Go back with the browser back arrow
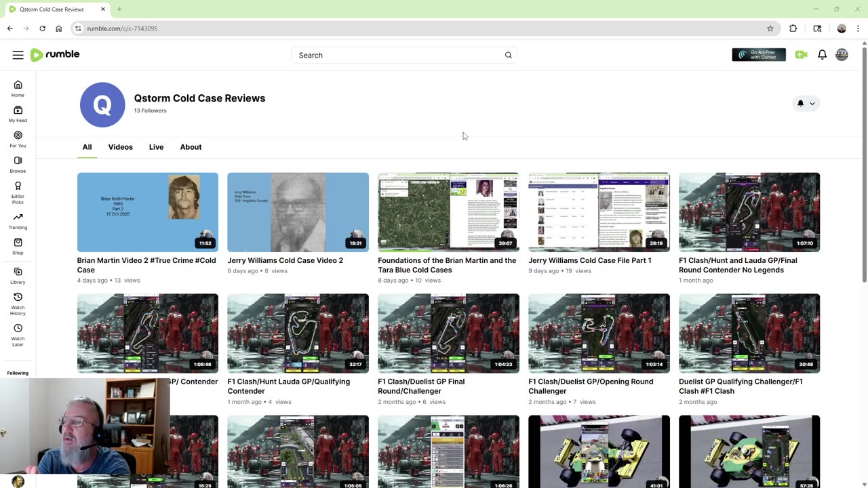Image resolution: width=868 pixels, height=488 pixels. (10, 28)
